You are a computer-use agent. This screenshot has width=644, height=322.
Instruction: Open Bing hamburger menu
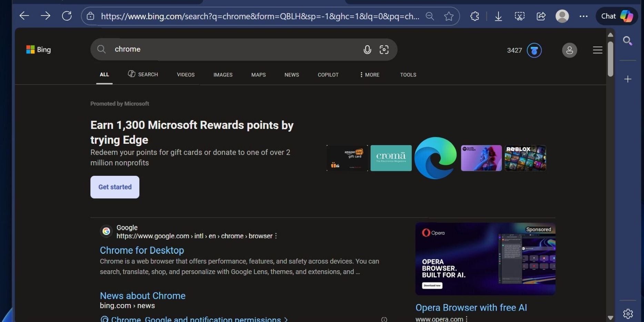tap(597, 50)
